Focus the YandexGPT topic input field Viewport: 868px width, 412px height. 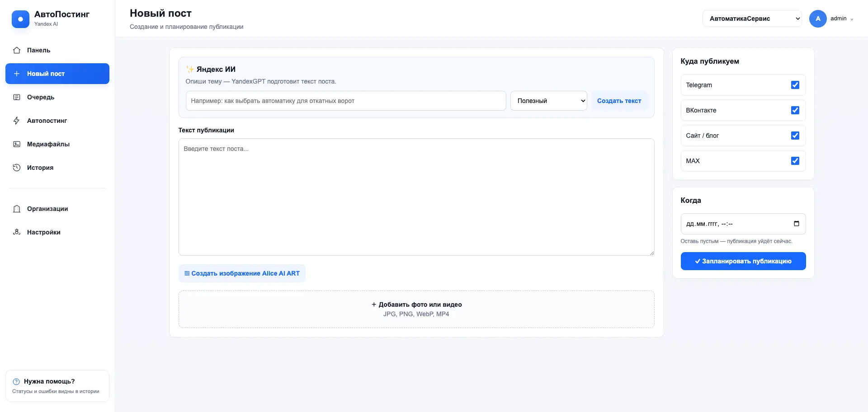coord(346,101)
